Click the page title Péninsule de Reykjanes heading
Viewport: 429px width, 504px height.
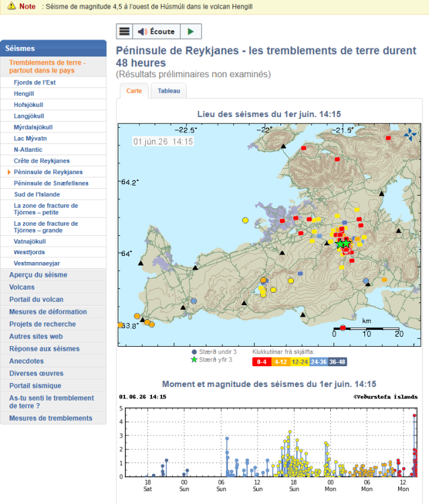(x=266, y=56)
